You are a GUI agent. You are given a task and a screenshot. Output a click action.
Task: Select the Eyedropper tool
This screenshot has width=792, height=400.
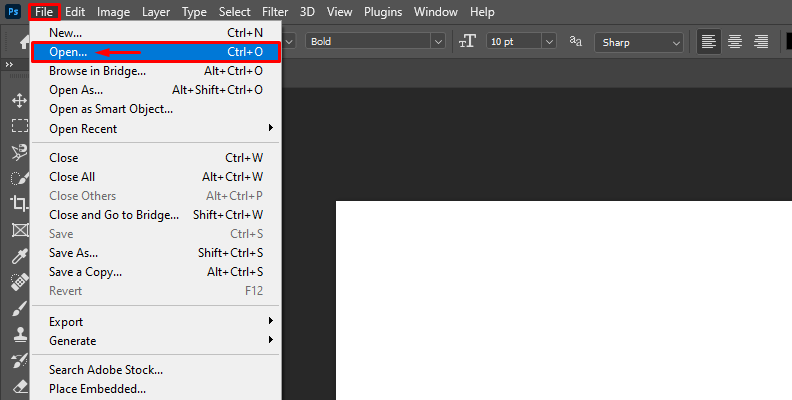(x=19, y=256)
